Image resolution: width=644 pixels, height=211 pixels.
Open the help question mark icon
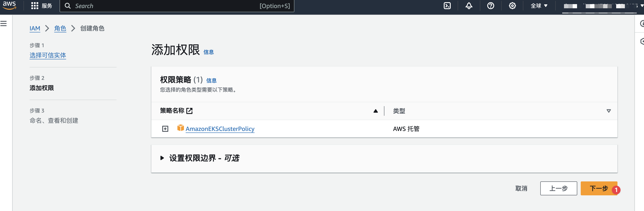(491, 6)
